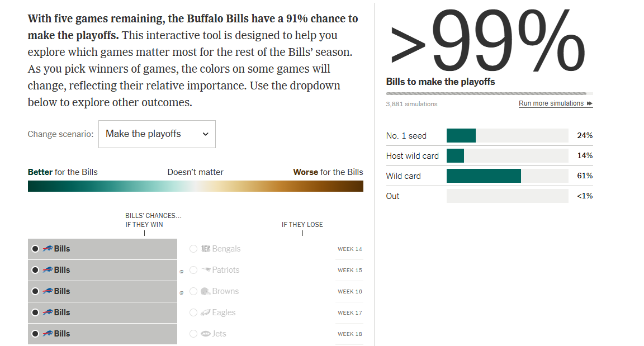644x346 pixels.
Task: Click the Bills logo in Week 18 row
Action: point(48,334)
